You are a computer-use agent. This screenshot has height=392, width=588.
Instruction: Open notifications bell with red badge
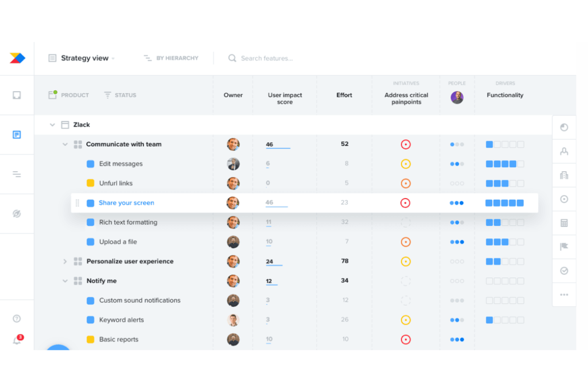tap(18, 339)
